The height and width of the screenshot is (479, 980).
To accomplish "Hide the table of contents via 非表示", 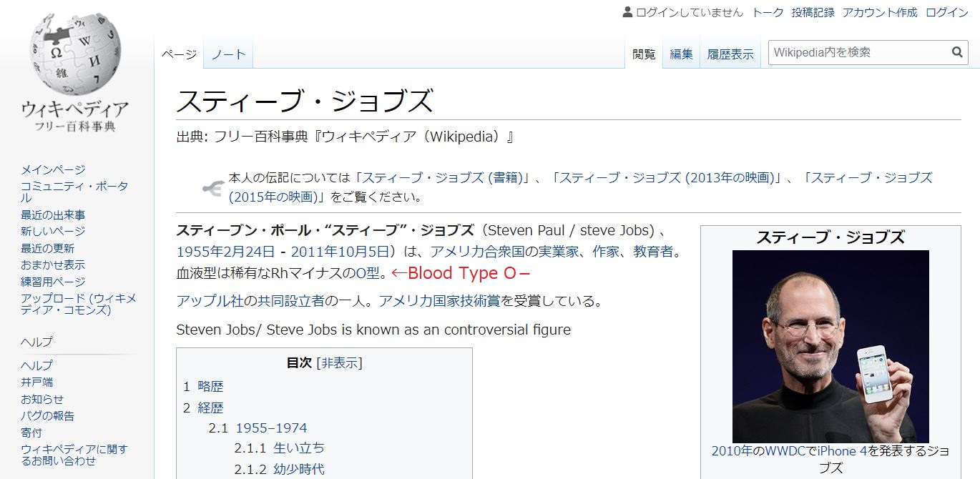I will pos(339,362).
